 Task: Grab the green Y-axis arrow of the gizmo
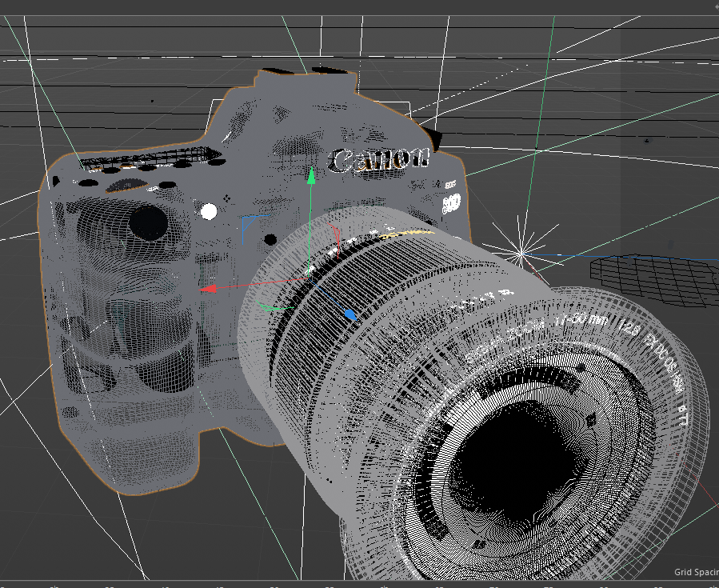(311, 176)
